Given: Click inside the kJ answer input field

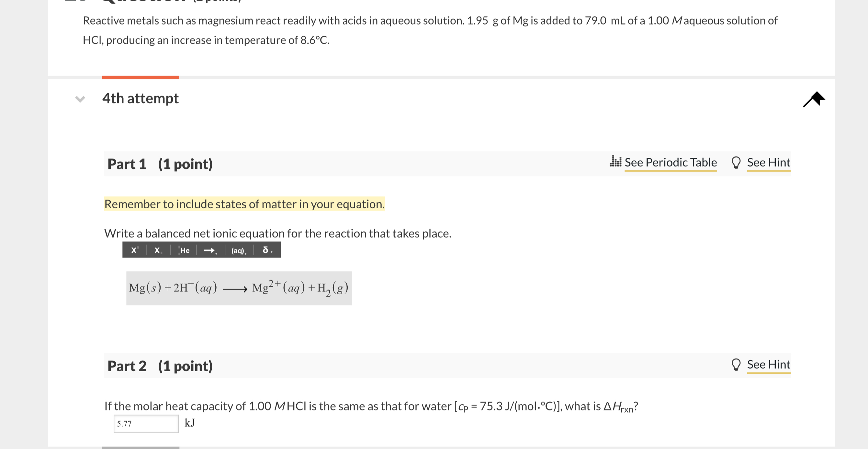Looking at the screenshot, I should click(x=146, y=424).
